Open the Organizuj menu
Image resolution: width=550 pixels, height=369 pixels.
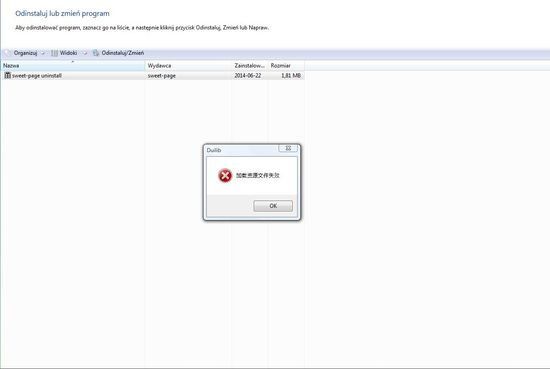pos(25,53)
